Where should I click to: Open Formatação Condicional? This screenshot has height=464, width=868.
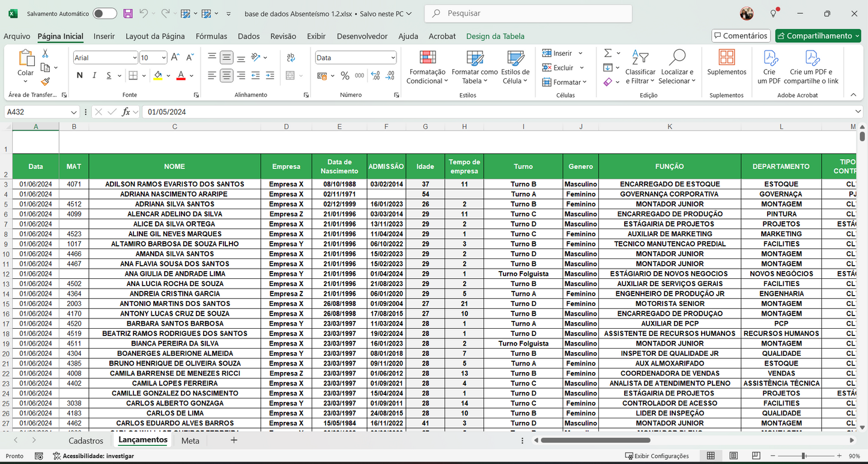point(426,67)
